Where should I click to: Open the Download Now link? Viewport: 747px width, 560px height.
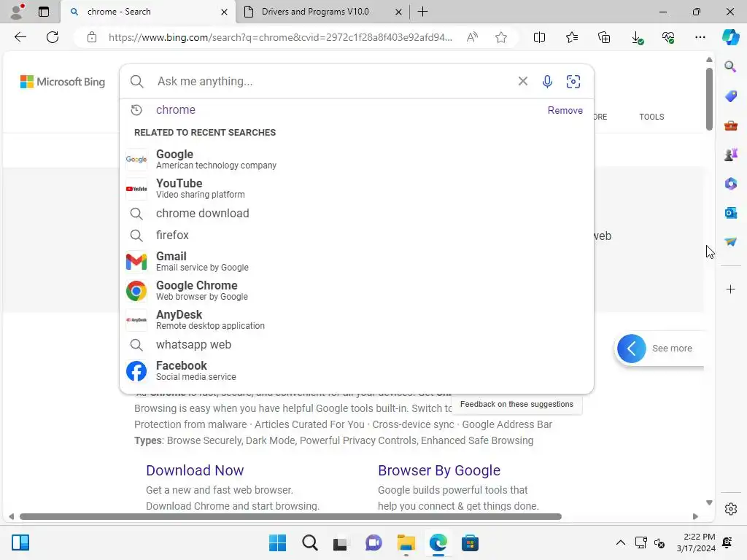195,470
